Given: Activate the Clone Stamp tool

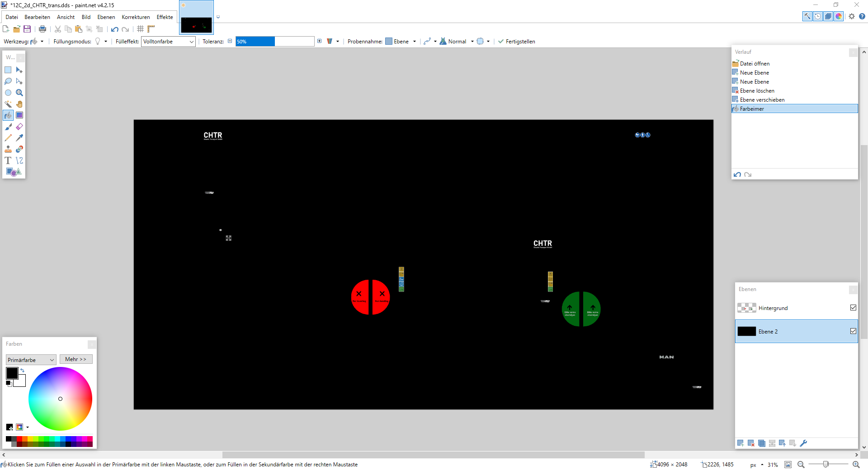Looking at the screenshot, I should pyautogui.click(x=8, y=149).
